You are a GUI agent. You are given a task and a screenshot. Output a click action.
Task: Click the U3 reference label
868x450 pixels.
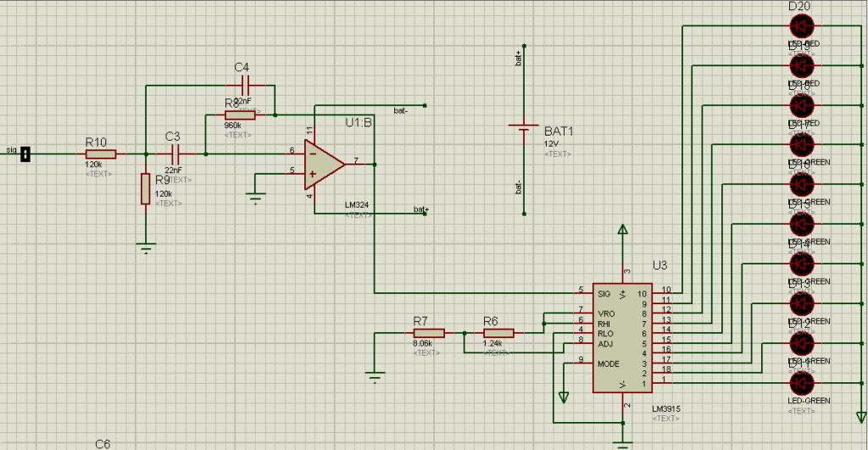659,265
